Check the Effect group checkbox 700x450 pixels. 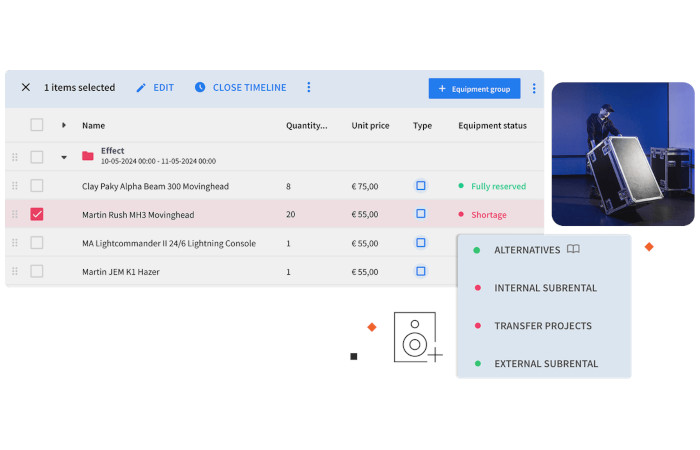click(37, 157)
